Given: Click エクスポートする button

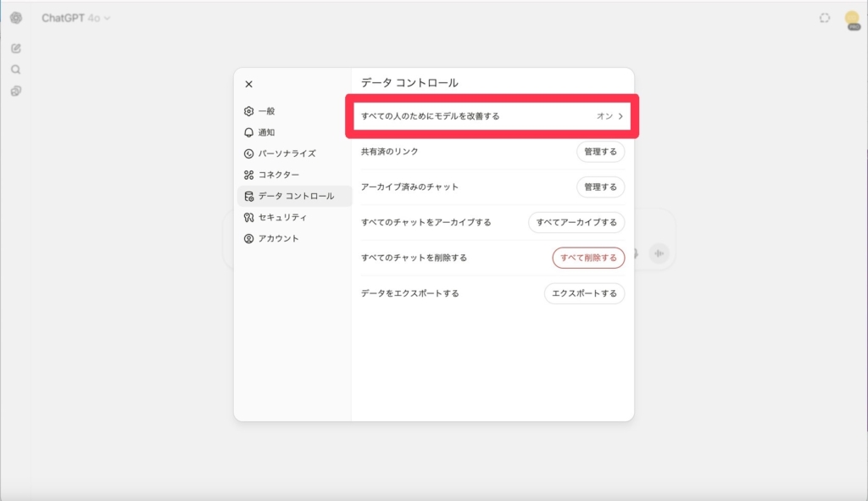Looking at the screenshot, I should [x=585, y=293].
